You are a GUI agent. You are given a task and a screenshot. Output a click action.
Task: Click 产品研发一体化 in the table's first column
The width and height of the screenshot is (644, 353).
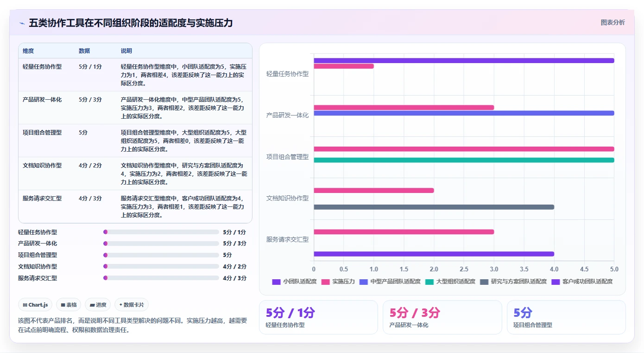tap(42, 99)
